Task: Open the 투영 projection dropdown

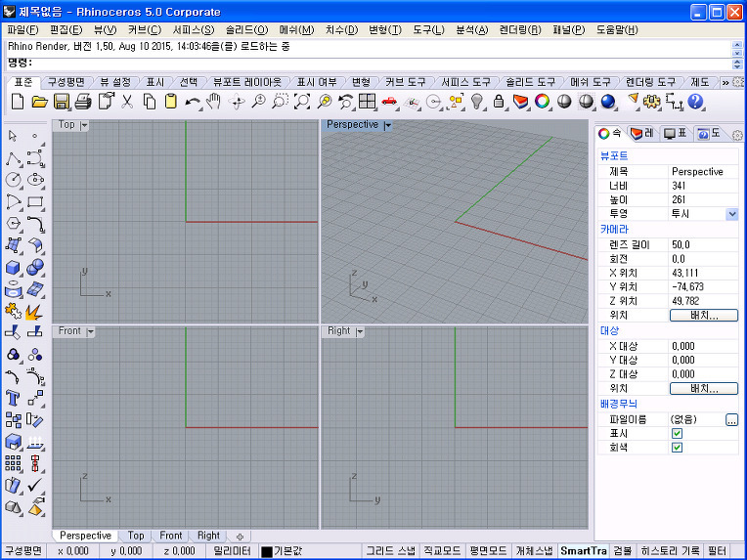Action: tap(731, 214)
